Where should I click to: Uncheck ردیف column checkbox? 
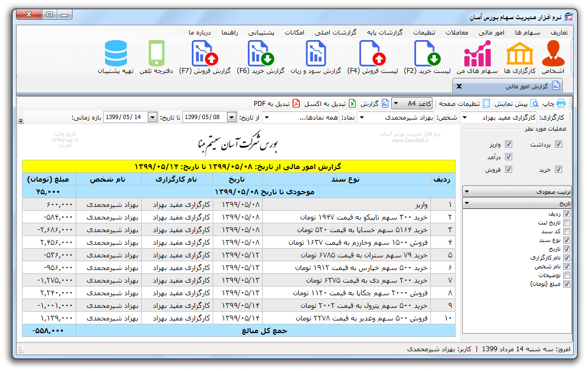click(x=567, y=214)
